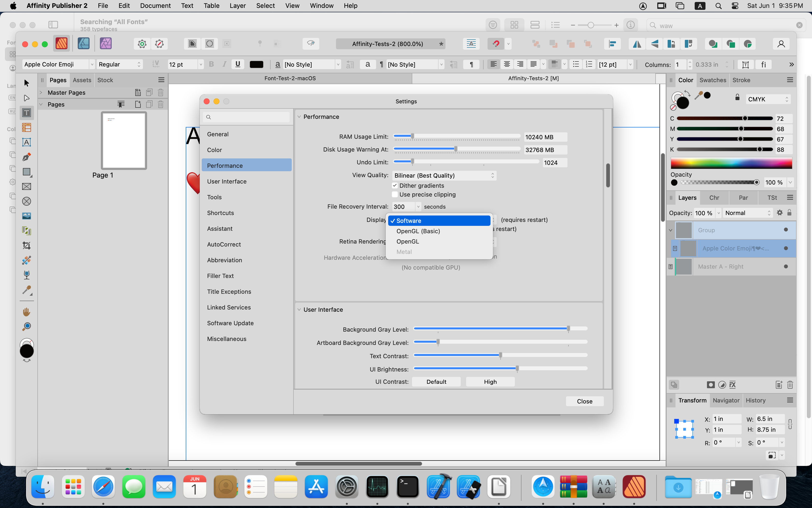Screen dimensions: 812x508
Task: Enable Use precise clipping checkbox
Action: (395, 195)
